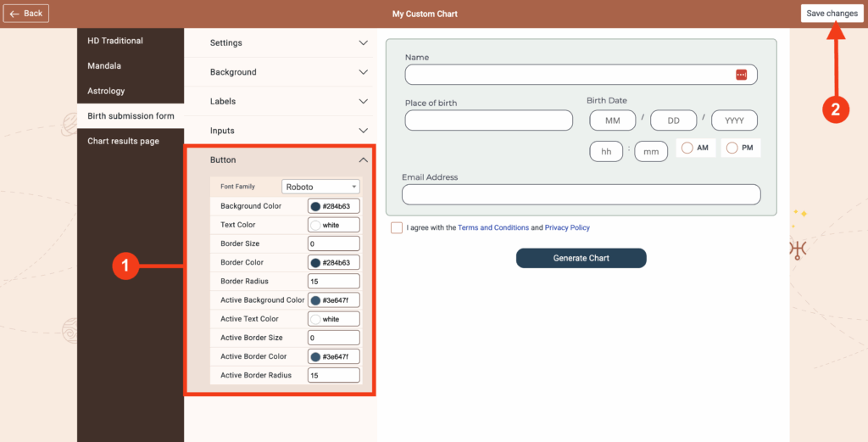Open the Mandala sidebar tab
Screen dimensions: 868x442
click(x=104, y=65)
